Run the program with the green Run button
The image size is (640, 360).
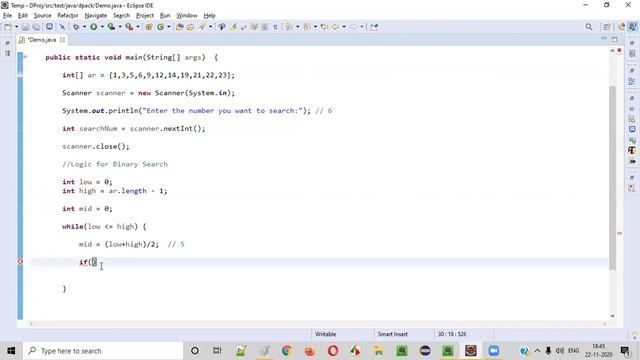tap(93, 27)
